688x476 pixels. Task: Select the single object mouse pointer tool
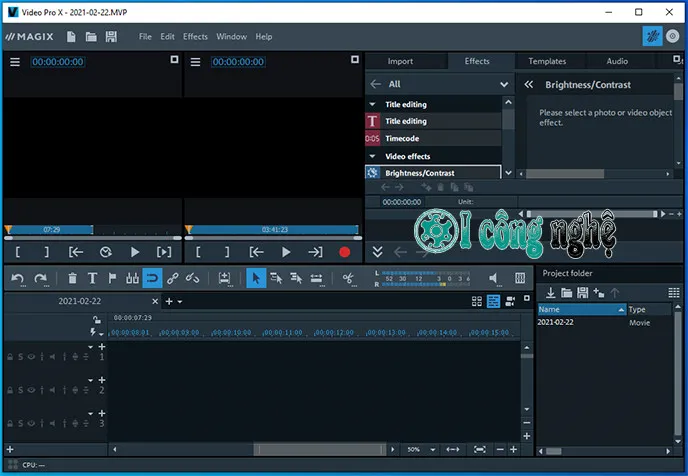(x=256, y=278)
